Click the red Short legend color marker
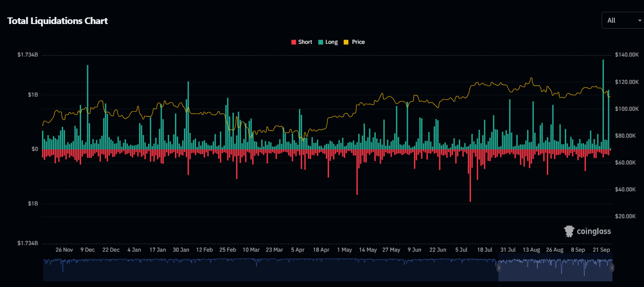644x287 pixels. point(294,42)
